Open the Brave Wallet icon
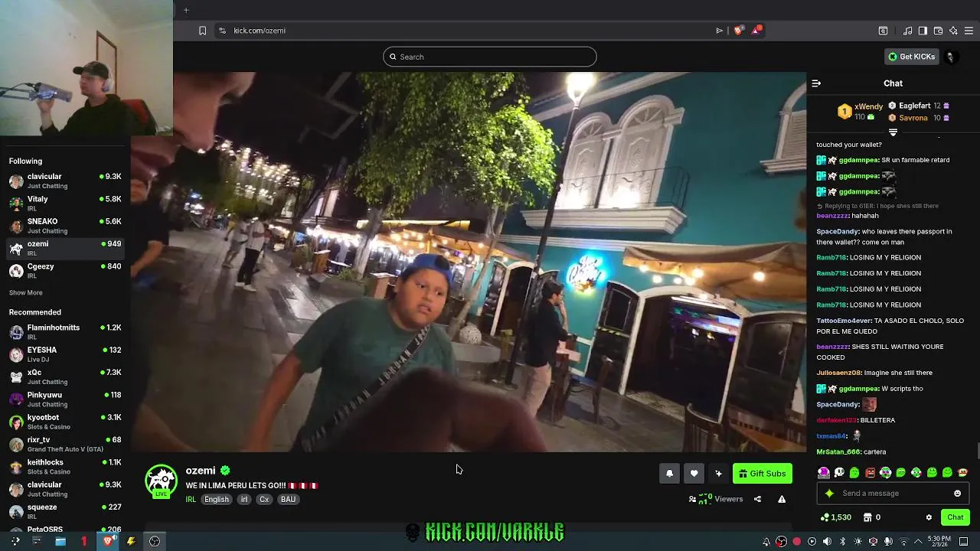The height and width of the screenshot is (551, 980). click(x=938, y=31)
